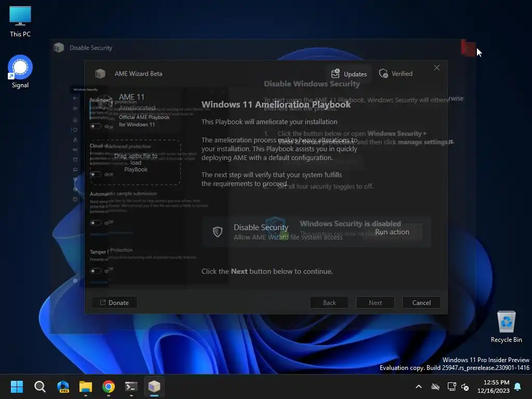
Task: Close the AME Wizard Beta dialog
Action: pos(436,68)
